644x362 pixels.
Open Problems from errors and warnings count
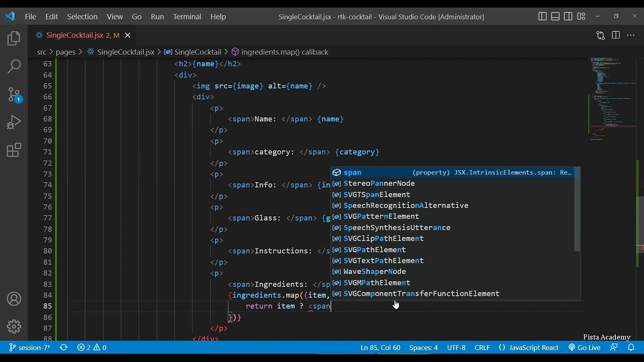(x=92, y=347)
